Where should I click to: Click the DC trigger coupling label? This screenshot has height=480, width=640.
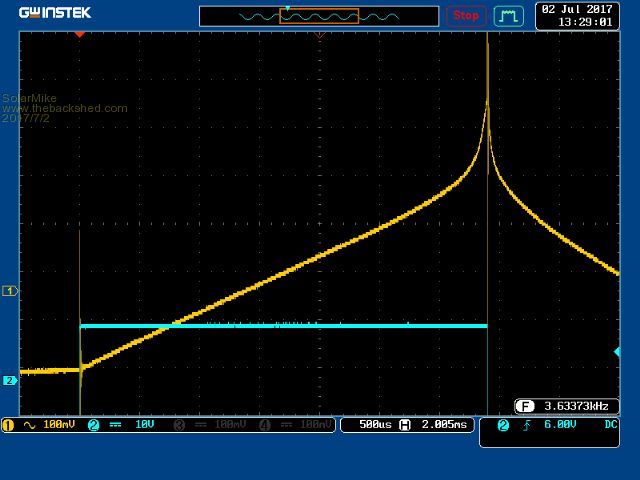(610, 425)
